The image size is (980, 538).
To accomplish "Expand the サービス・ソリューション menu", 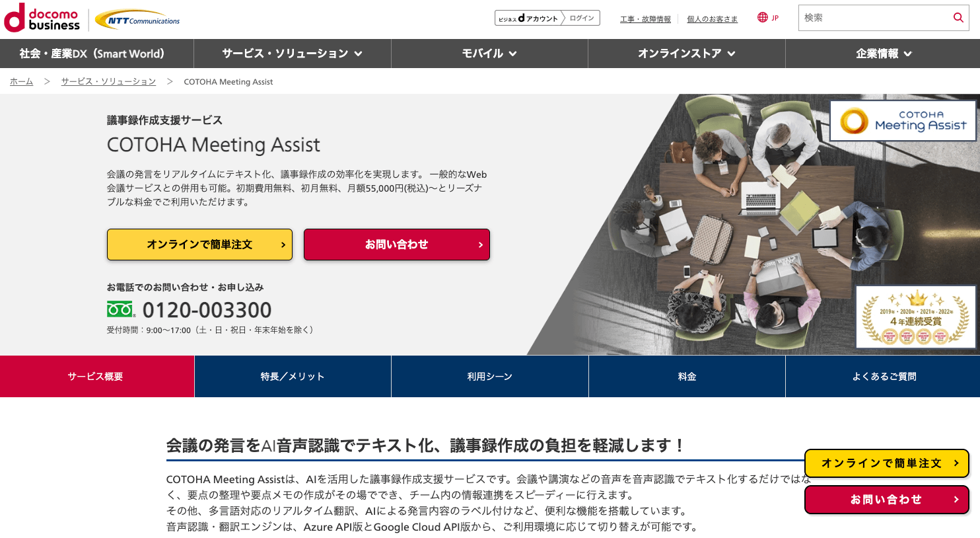I will pos(292,54).
